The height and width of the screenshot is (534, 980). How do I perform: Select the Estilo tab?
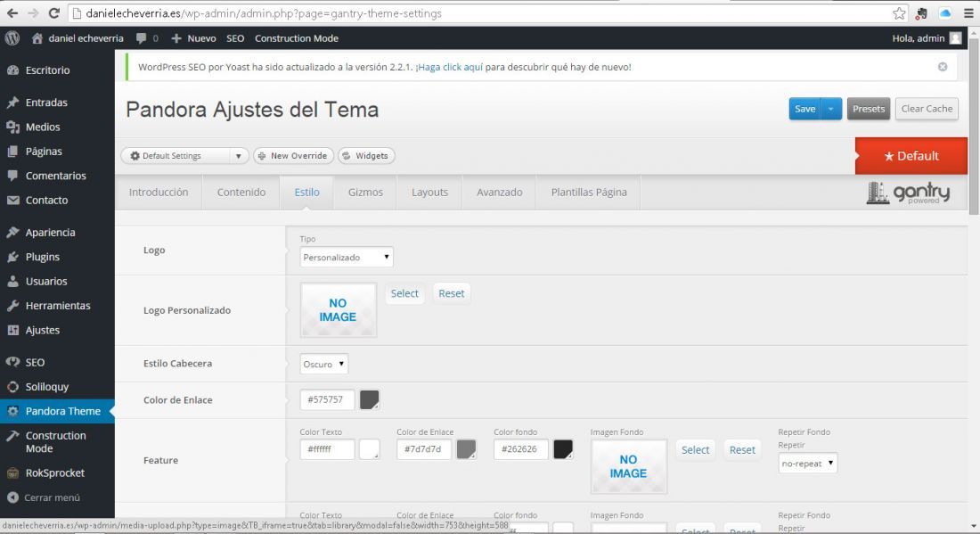coord(306,192)
